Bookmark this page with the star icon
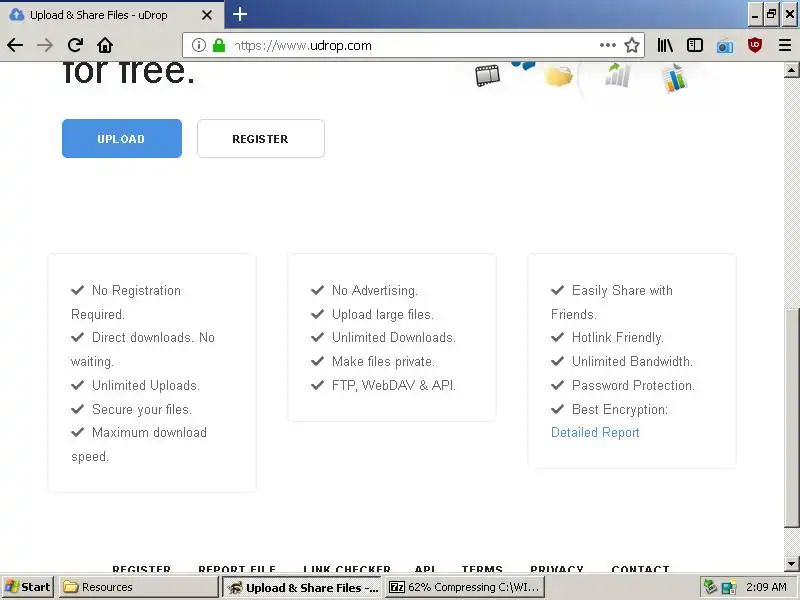 (632, 45)
